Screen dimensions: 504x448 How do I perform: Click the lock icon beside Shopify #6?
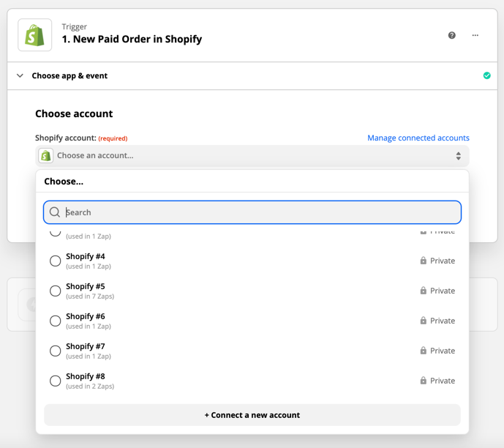coord(424,321)
